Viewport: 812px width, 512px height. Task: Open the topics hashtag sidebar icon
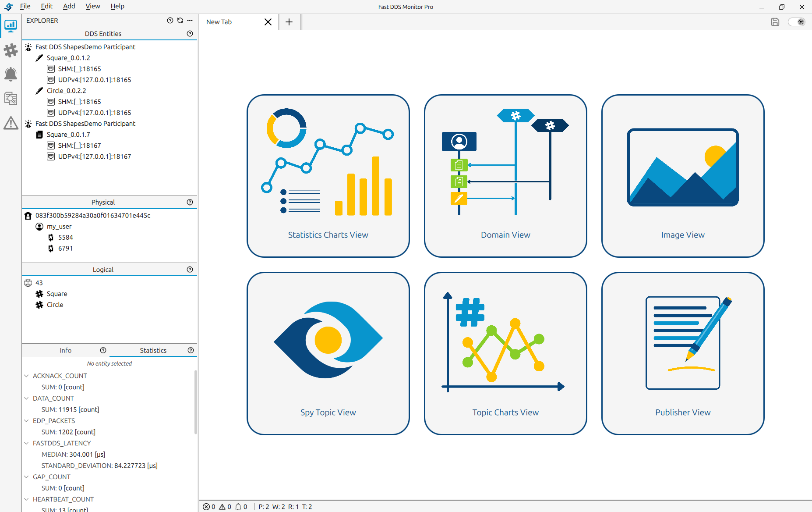click(x=11, y=50)
